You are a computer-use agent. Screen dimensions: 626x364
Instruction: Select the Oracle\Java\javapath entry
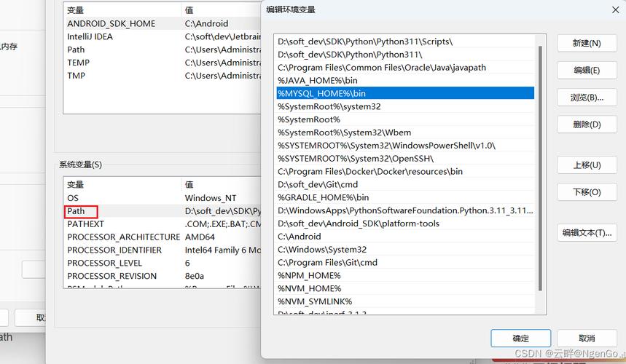(x=405, y=68)
